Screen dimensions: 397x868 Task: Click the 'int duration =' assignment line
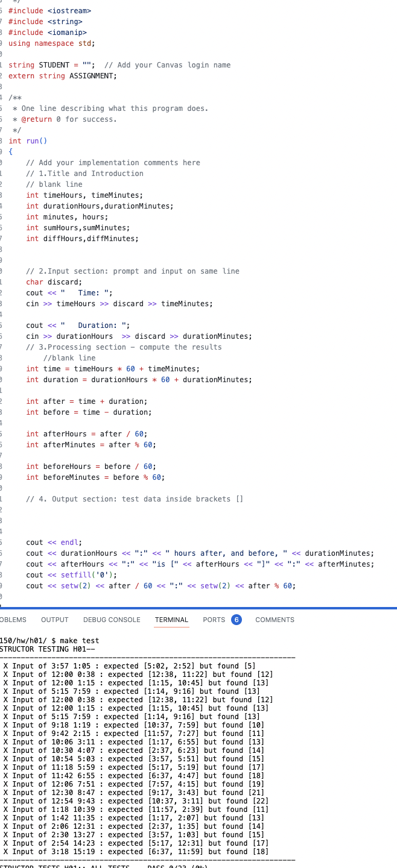139,380
